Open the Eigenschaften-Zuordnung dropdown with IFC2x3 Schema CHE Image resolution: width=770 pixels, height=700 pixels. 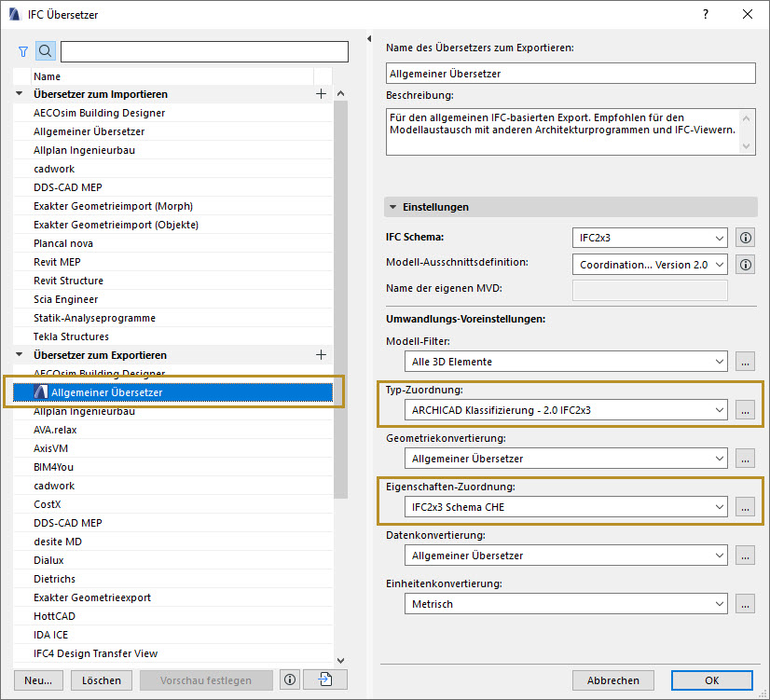click(x=566, y=507)
